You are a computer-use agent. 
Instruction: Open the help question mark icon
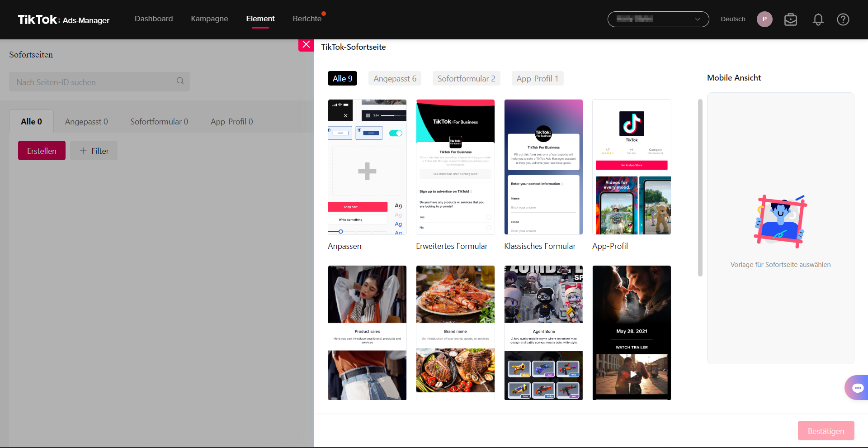[x=843, y=19]
